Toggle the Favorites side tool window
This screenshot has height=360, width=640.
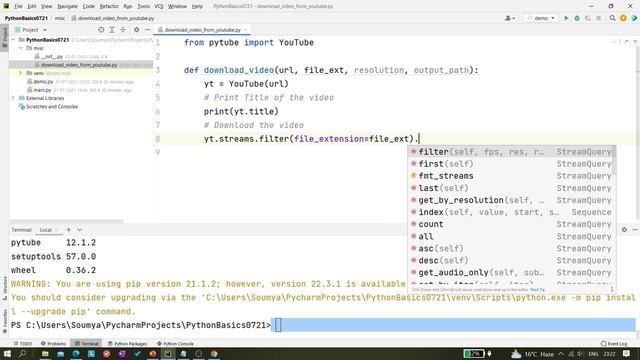(4, 322)
